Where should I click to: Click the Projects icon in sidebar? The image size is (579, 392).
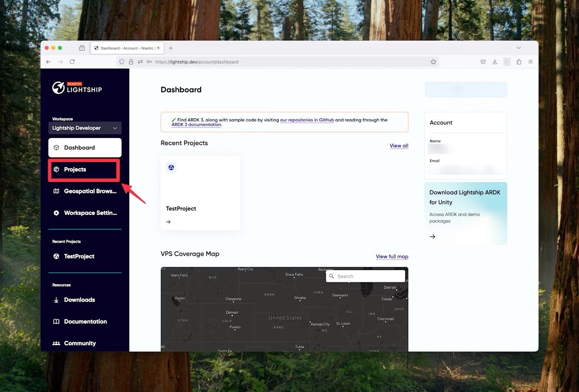pyautogui.click(x=56, y=170)
